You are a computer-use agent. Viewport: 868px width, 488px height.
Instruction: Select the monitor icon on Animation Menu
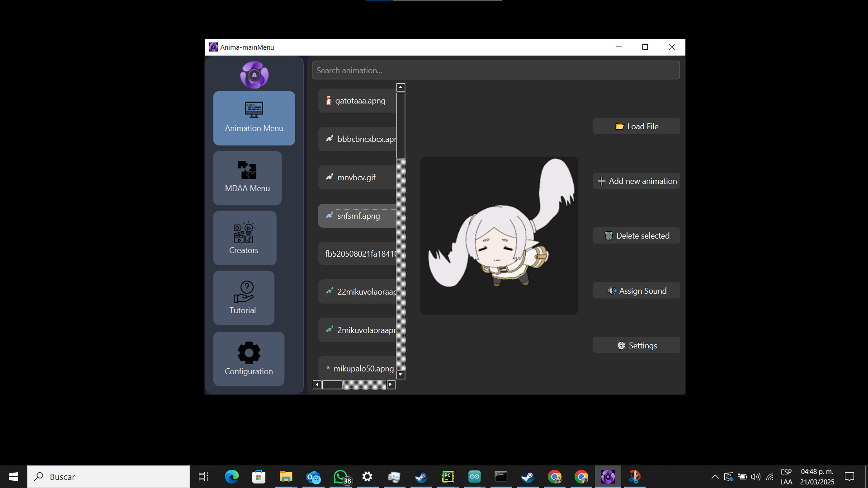point(254,109)
